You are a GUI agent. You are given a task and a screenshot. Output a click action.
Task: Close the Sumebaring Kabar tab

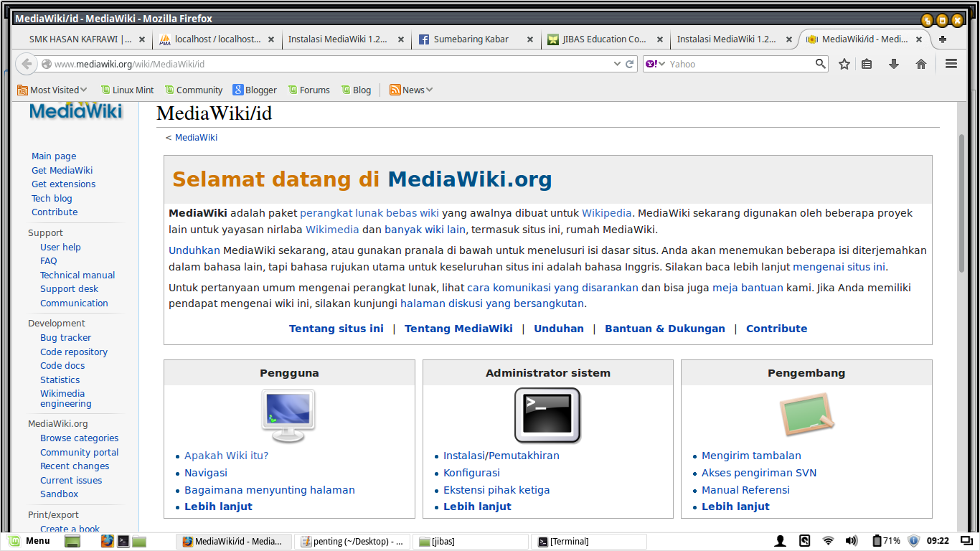coord(530,39)
